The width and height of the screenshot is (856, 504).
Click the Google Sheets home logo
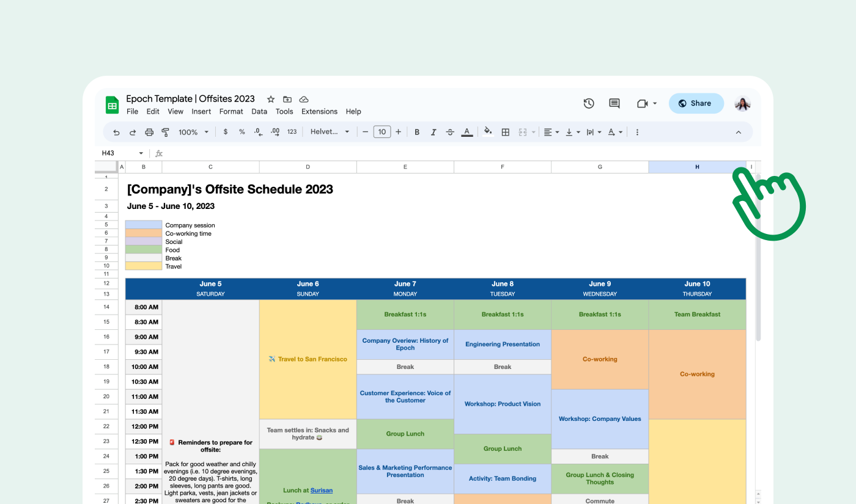coord(112,104)
